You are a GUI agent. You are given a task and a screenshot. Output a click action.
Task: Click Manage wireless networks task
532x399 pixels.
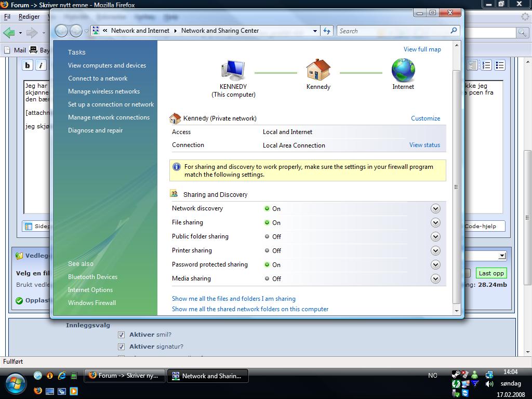pos(104,91)
